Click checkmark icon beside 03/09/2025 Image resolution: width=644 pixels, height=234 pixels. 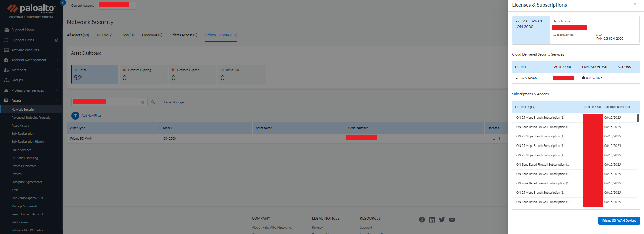click(x=584, y=78)
